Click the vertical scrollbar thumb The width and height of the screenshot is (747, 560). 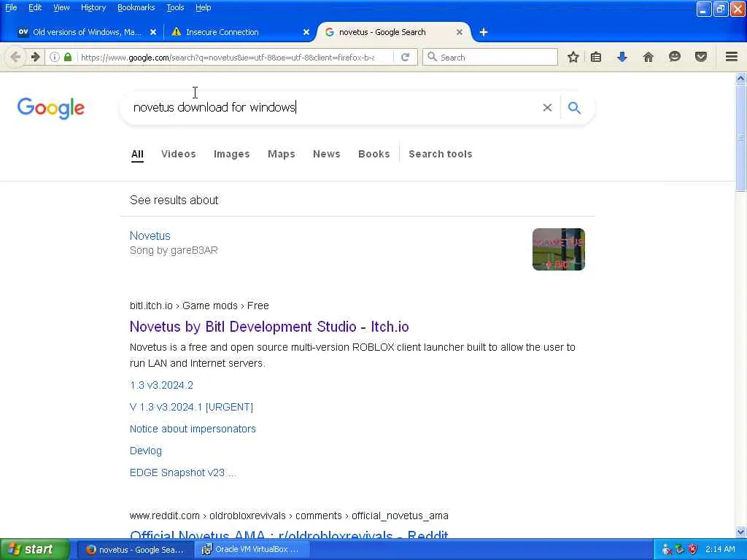[741, 138]
